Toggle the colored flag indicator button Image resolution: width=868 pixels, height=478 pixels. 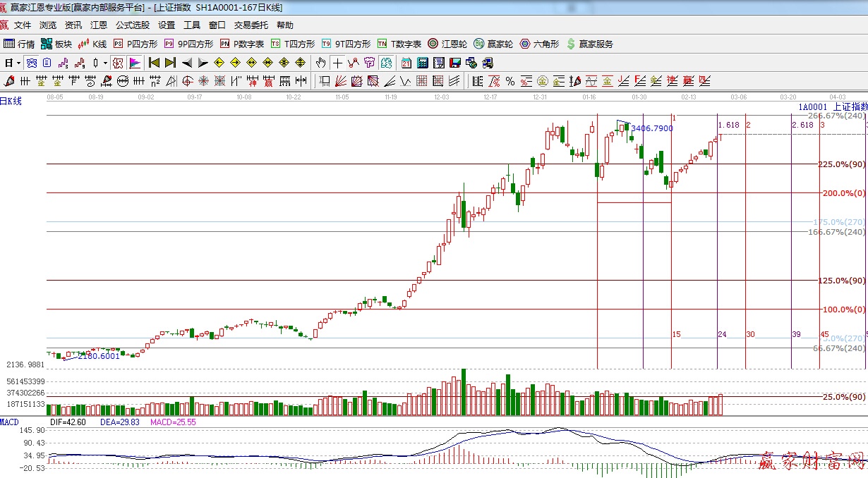pyautogui.click(x=134, y=63)
